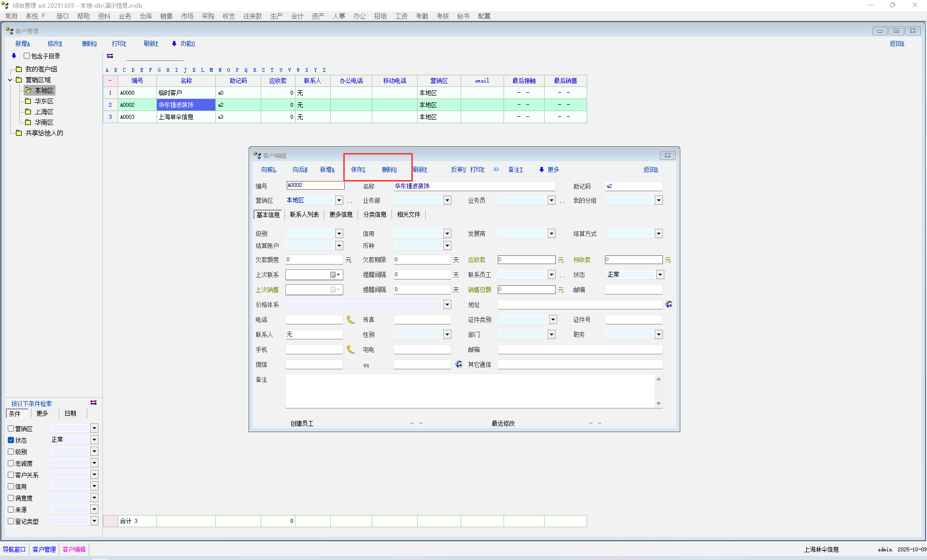Click the swap icon beside 按以下条件检索
The height and width of the screenshot is (560, 927).
(94, 403)
